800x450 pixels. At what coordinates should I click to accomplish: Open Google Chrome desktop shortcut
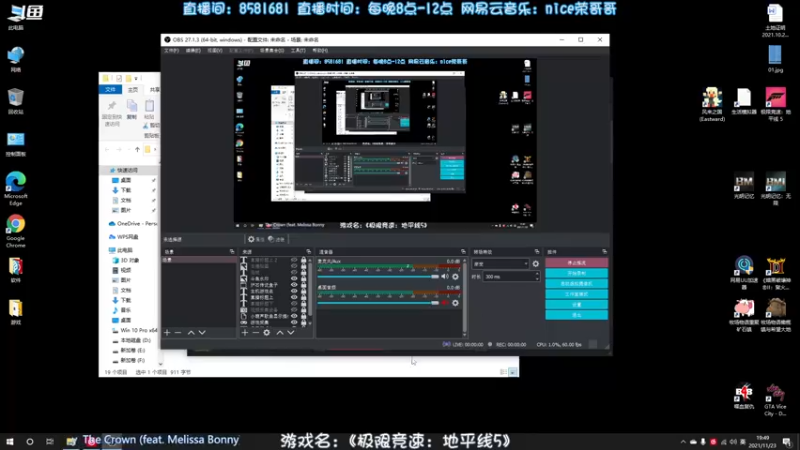click(16, 231)
